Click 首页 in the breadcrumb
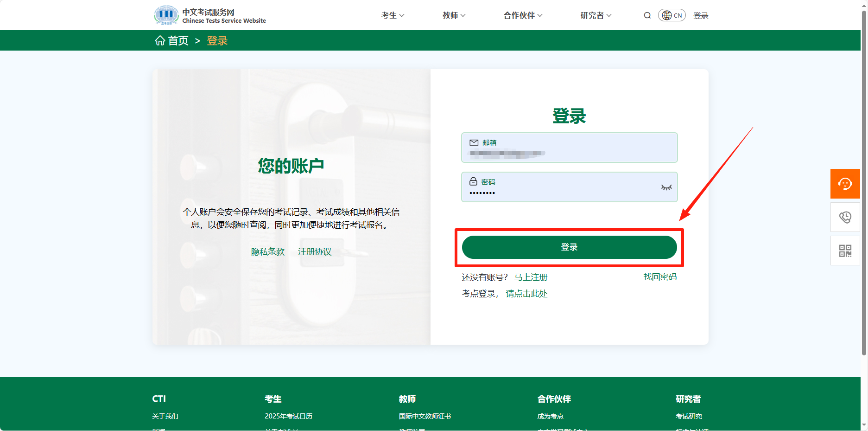The width and height of the screenshot is (868, 431). point(178,41)
